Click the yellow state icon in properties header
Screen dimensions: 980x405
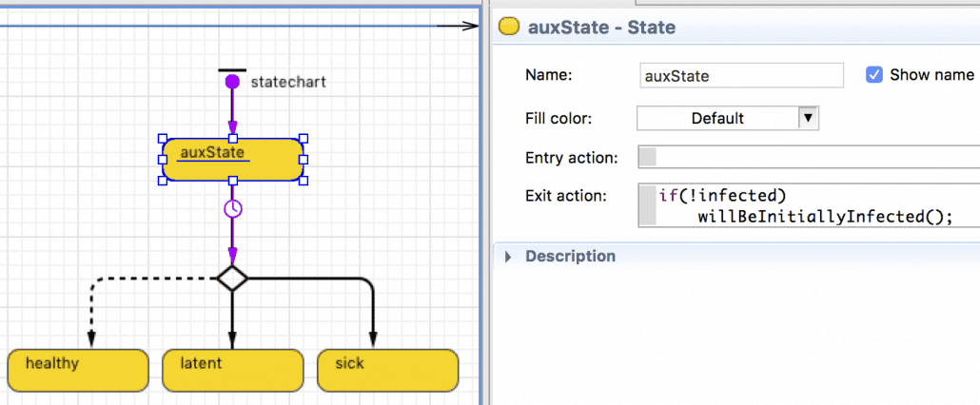click(509, 28)
